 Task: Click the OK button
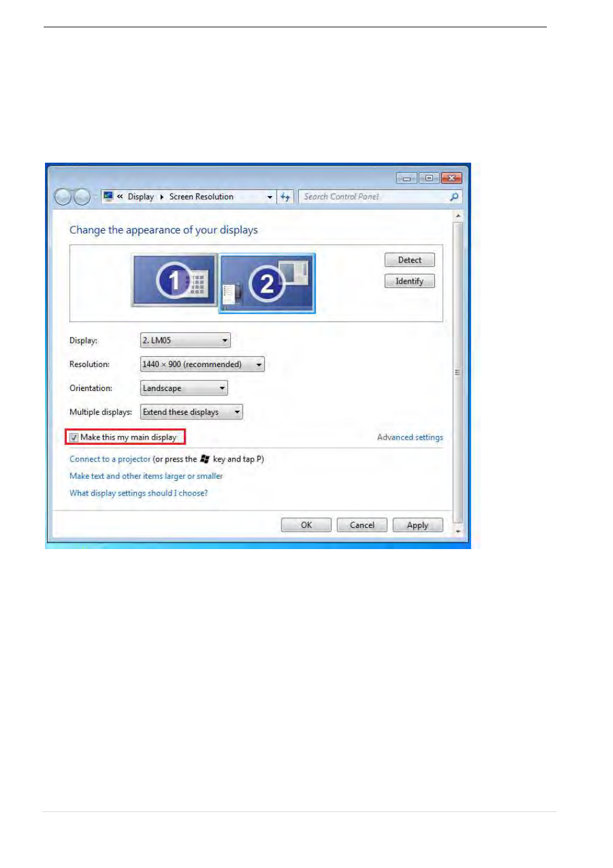(306, 525)
